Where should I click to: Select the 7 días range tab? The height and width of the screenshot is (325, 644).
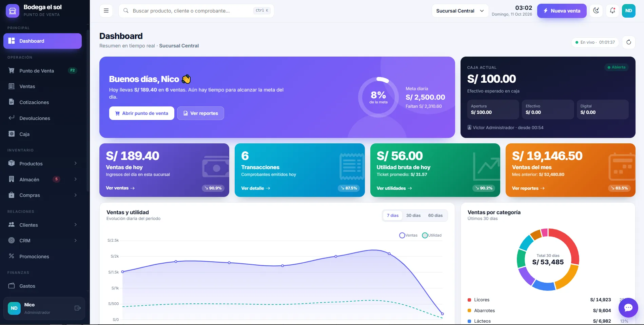(393, 216)
